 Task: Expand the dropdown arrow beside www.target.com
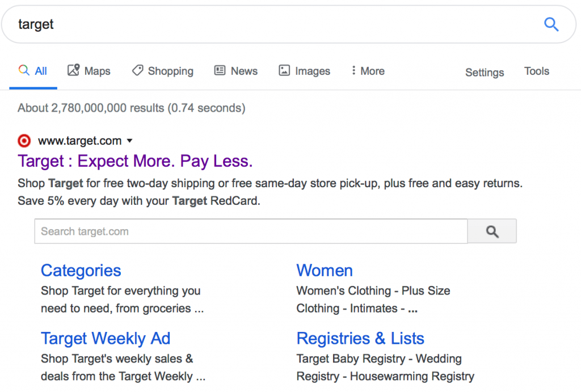point(130,141)
